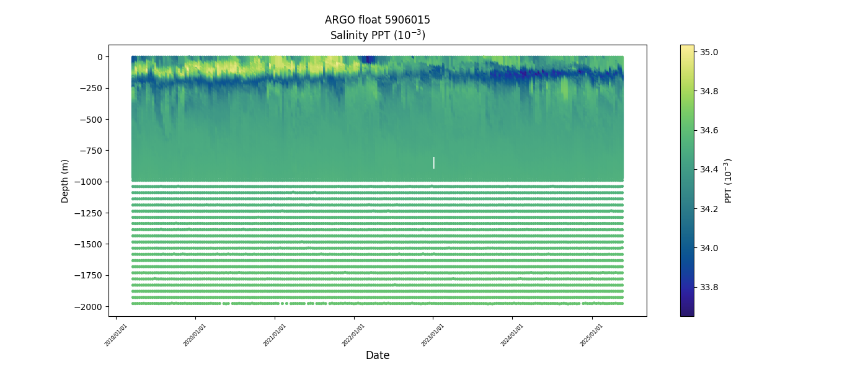
Task: Click the colorbar's PPT axis label
Action: click(728, 180)
